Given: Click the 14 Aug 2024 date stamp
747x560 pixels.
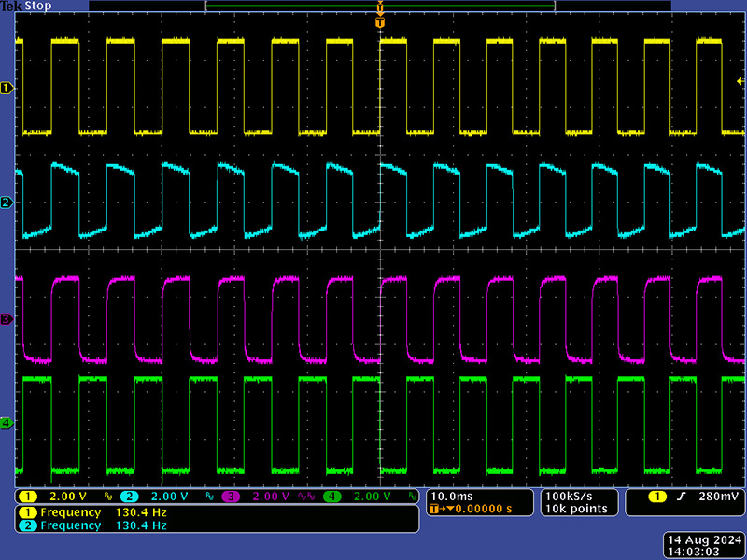Looking at the screenshot, I should pyautogui.click(x=705, y=540).
